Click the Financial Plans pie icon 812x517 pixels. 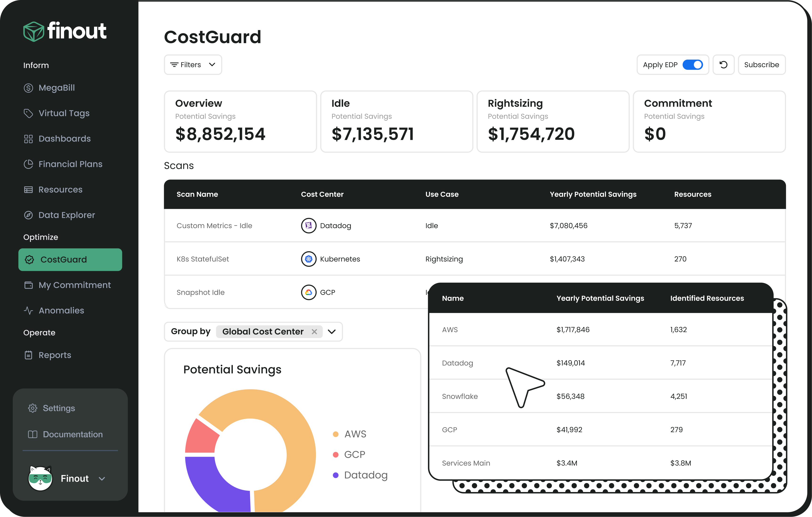coord(28,164)
